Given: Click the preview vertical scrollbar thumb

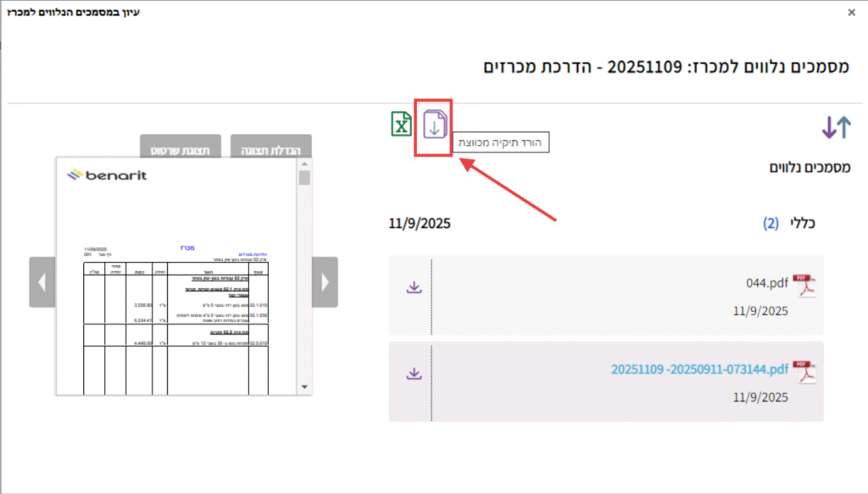Looking at the screenshot, I should [x=304, y=178].
